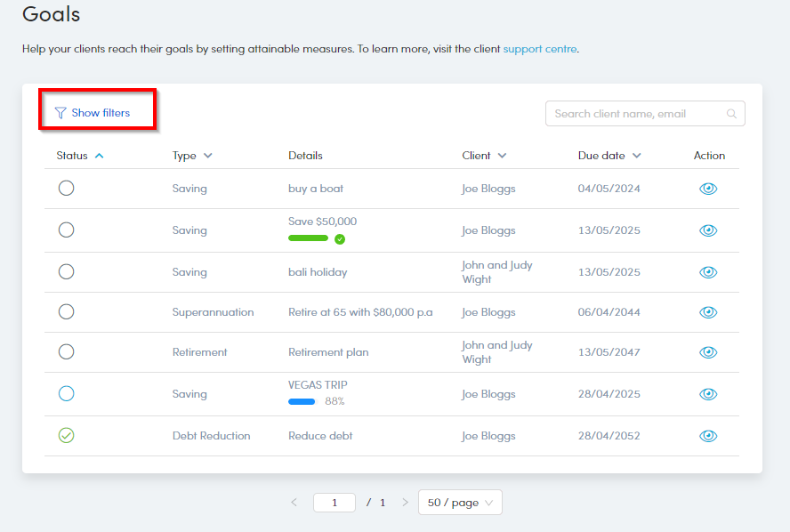This screenshot has width=790, height=532.
Task: Click the Retirement type cell
Action: point(199,352)
